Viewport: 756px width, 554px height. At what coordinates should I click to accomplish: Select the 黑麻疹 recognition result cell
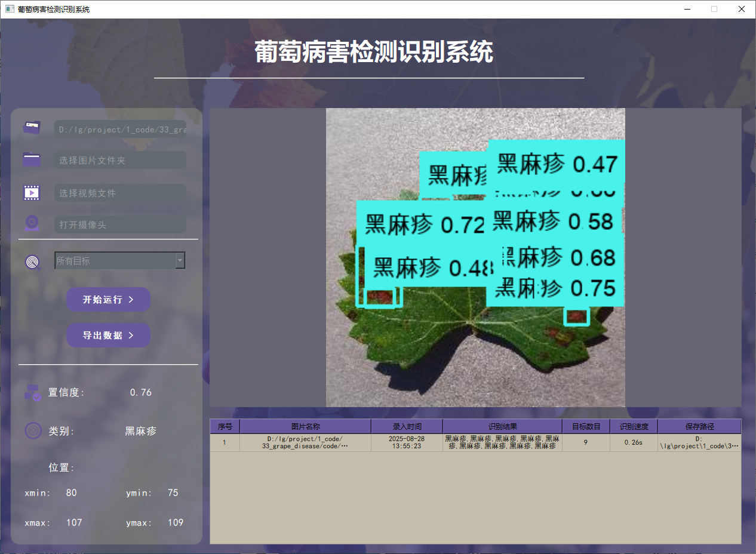(x=502, y=442)
